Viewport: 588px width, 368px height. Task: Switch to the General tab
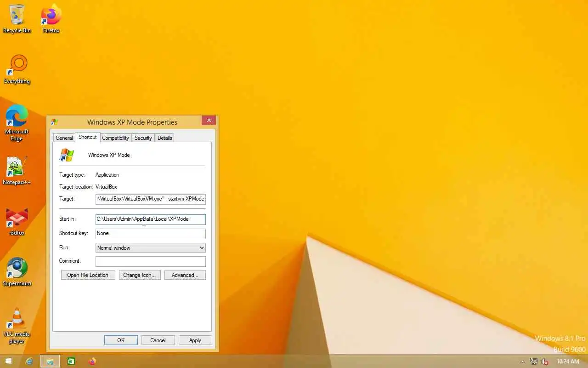pos(64,138)
